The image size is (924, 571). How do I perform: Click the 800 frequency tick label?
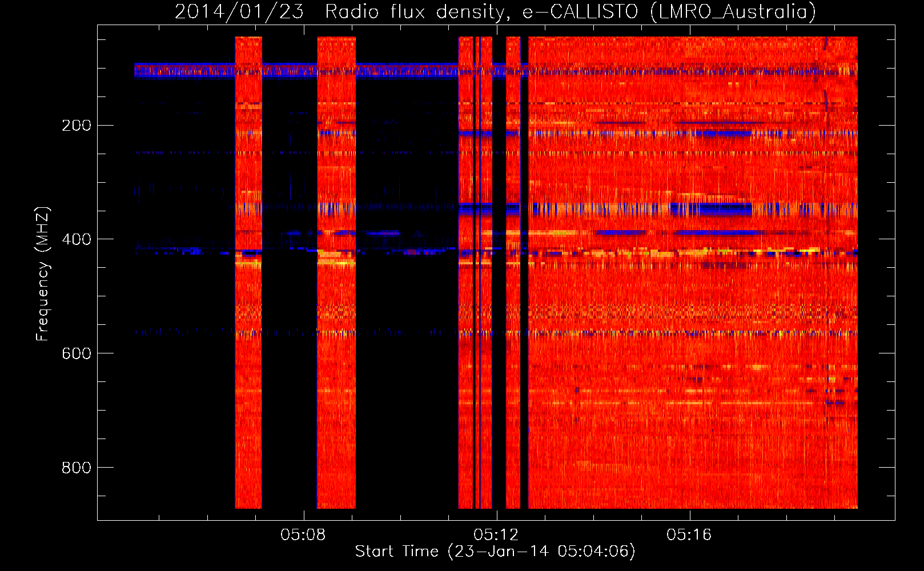pyautogui.click(x=77, y=468)
